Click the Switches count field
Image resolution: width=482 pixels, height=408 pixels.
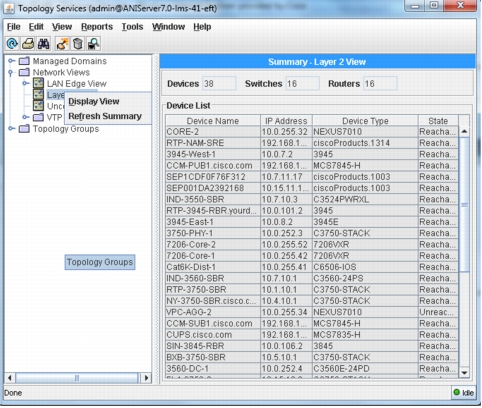(303, 83)
